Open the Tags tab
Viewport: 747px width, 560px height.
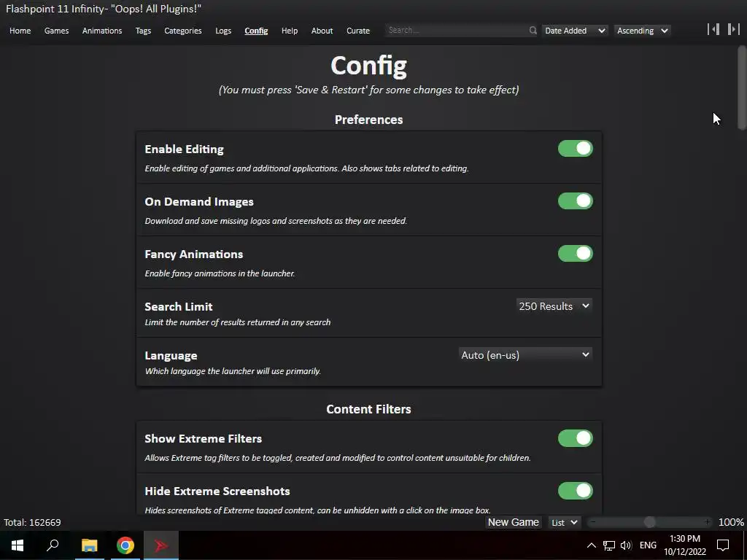(x=143, y=31)
